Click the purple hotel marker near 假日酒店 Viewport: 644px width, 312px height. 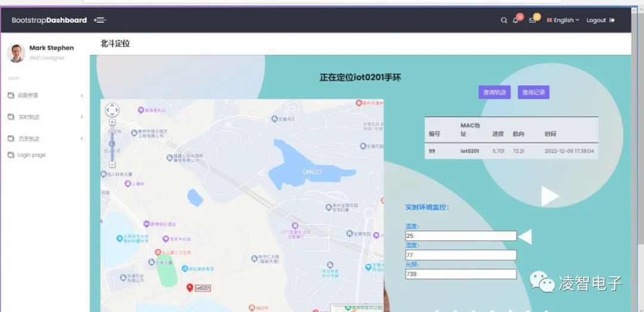tap(147, 224)
